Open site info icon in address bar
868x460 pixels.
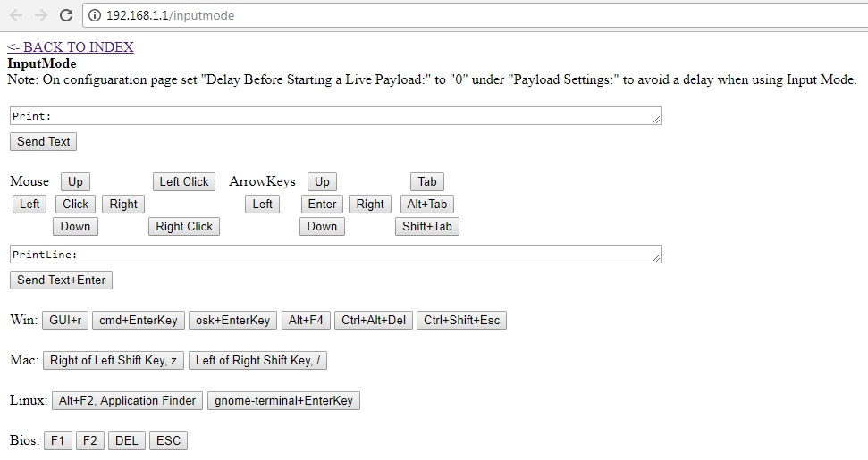95,15
